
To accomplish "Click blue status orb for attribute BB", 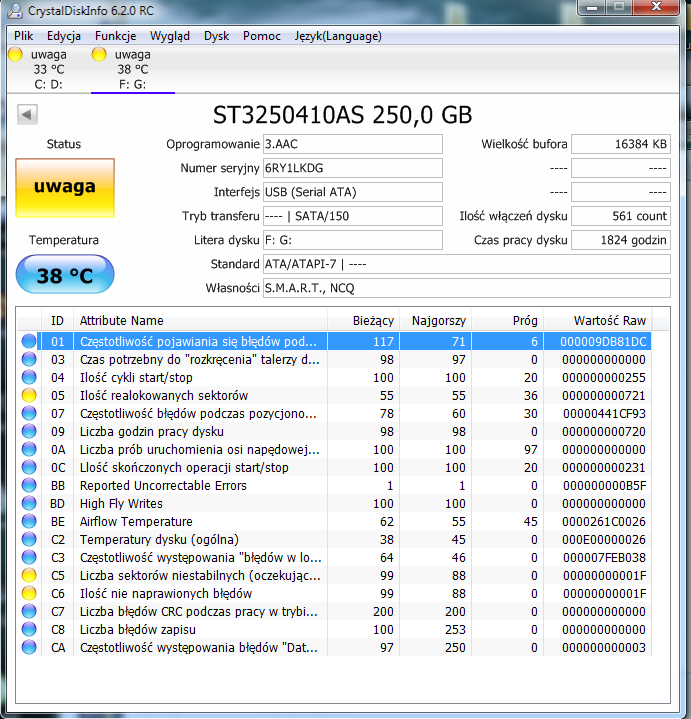I will point(29,485).
